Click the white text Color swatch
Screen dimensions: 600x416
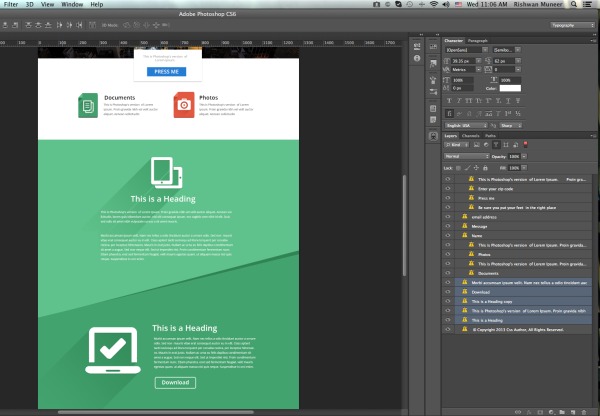509,89
